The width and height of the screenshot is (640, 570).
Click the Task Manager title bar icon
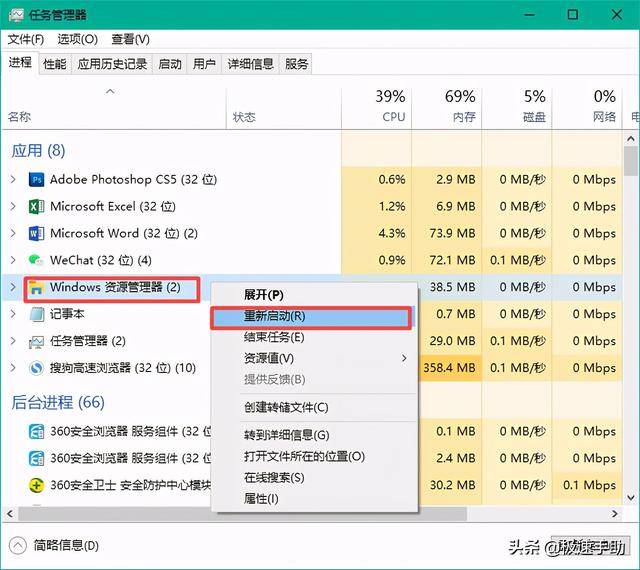coord(16,15)
